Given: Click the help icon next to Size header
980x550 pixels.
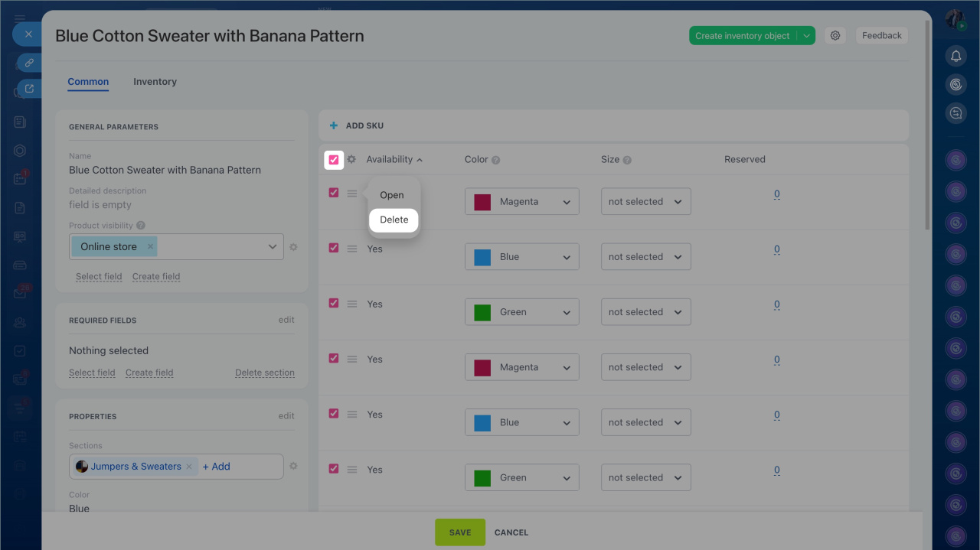Looking at the screenshot, I should point(628,161).
